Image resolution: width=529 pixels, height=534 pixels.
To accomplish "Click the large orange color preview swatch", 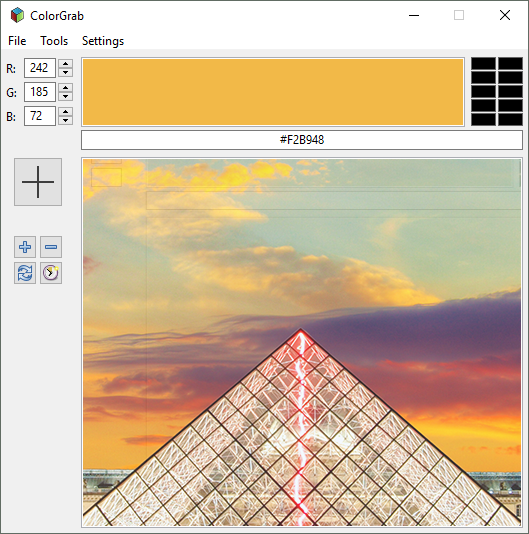I will tap(273, 92).
